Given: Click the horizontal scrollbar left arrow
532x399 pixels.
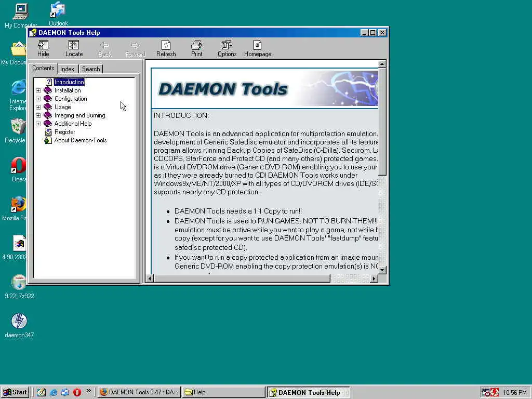Looking at the screenshot, I should [x=150, y=278].
